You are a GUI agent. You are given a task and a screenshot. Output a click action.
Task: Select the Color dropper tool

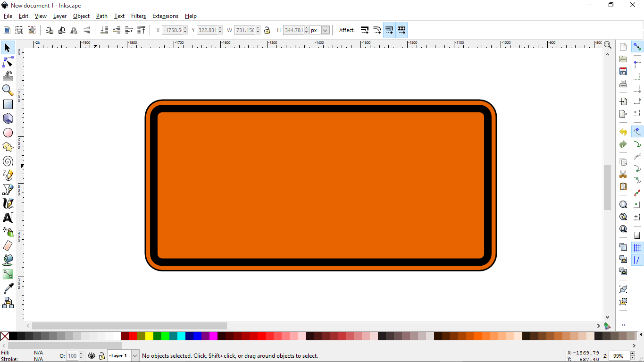(x=8, y=288)
